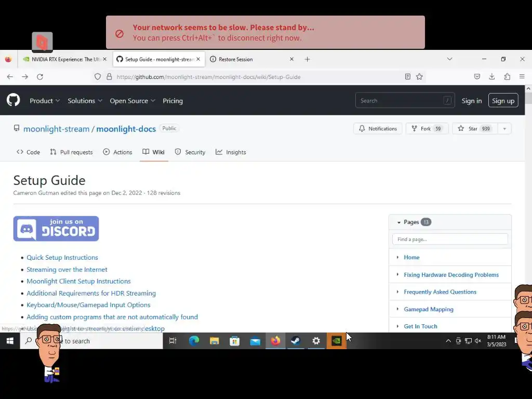The image size is (532, 399).
Task: Close the NVIDIA RTX Experience tab
Action: point(105,59)
